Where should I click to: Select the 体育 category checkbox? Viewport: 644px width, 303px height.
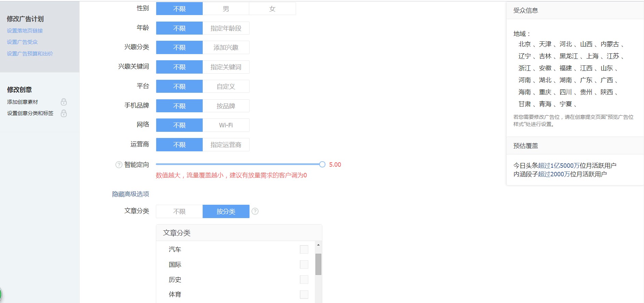(x=304, y=294)
